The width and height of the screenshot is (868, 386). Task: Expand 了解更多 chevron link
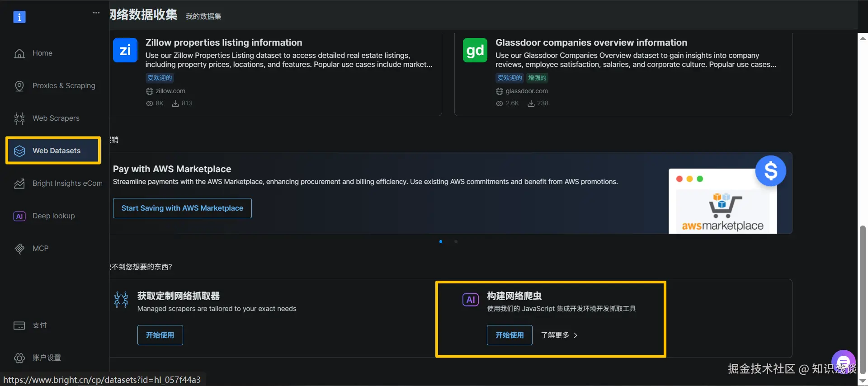point(559,335)
